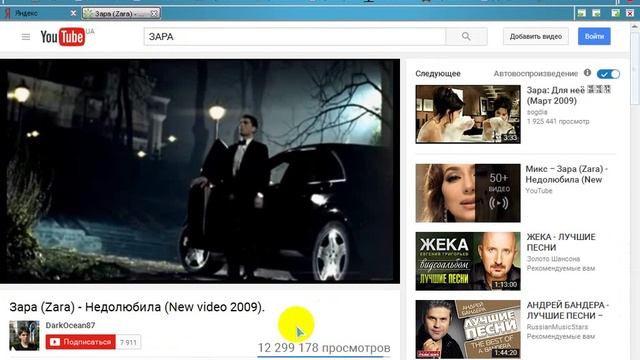Click the АНДРЕЙ БАНДЕРА video thumbnail
The height and width of the screenshot is (360, 640).
pyautogui.click(x=468, y=329)
